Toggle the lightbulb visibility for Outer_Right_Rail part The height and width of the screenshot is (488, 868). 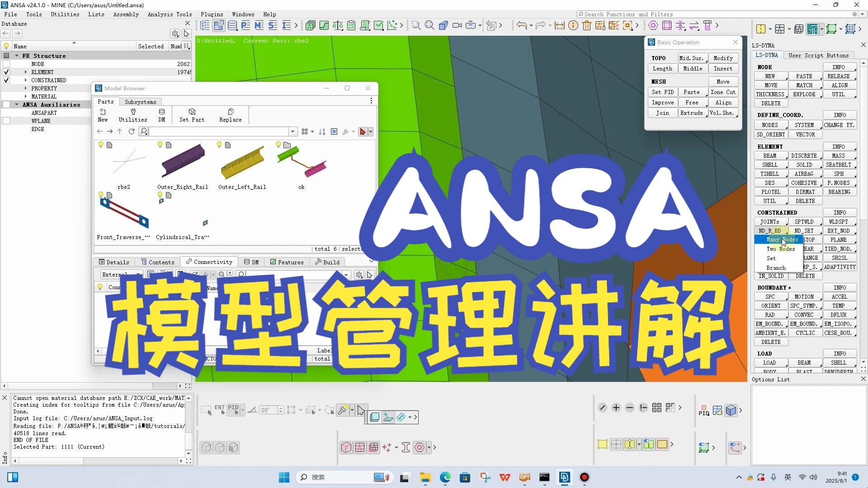click(x=160, y=145)
